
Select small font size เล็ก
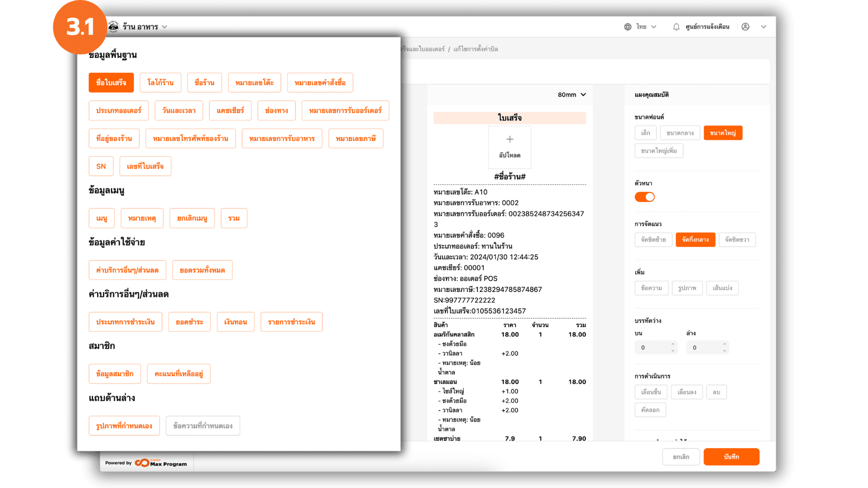point(646,133)
